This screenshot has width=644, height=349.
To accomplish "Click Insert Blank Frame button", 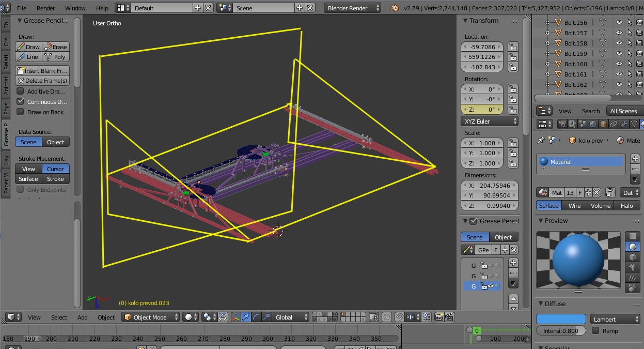I will [x=42, y=70].
